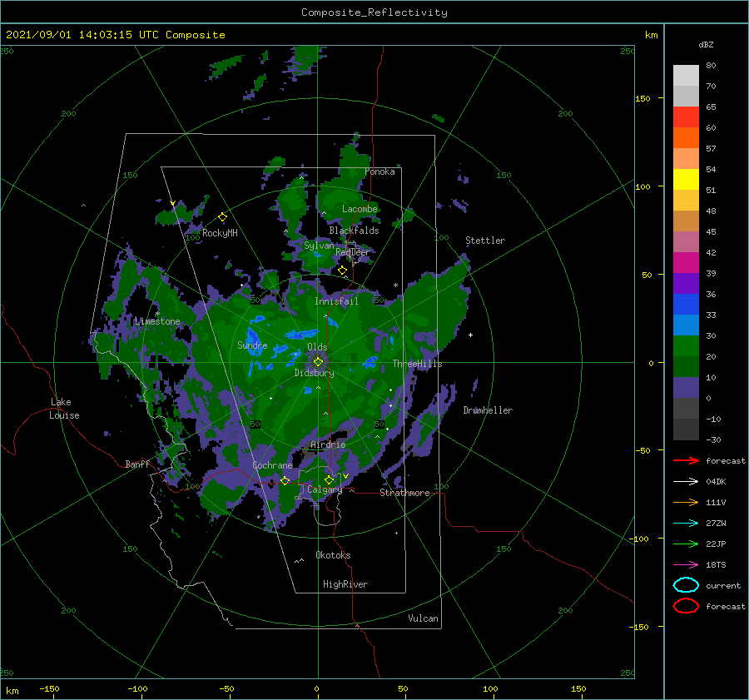Click the Innisfail city label

(336, 301)
